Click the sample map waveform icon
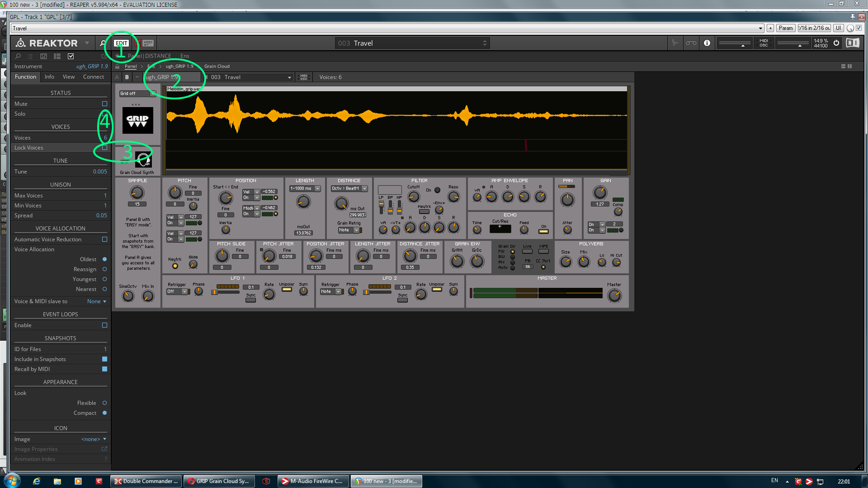 (675, 43)
